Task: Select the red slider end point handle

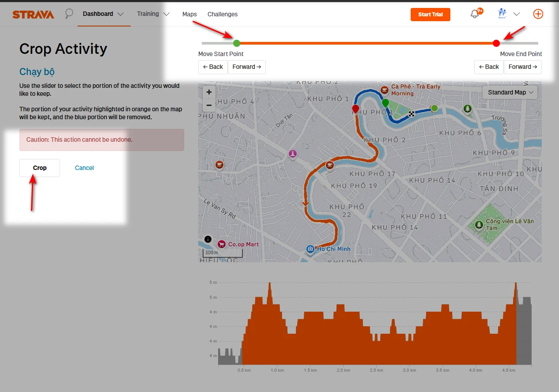Action: [496, 43]
